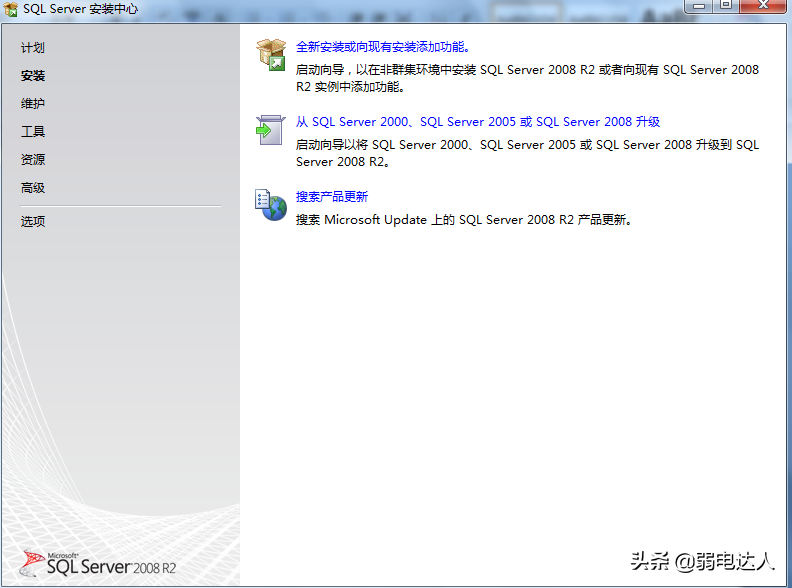The height and width of the screenshot is (588, 792).
Task: Select 高级 in the left sidebar
Action: (x=33, y=188)
